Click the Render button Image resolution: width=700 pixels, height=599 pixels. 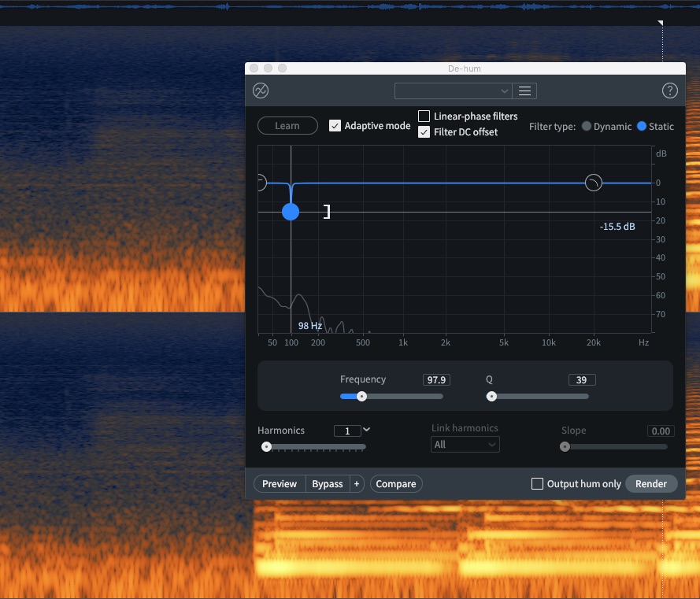point(651,484)
